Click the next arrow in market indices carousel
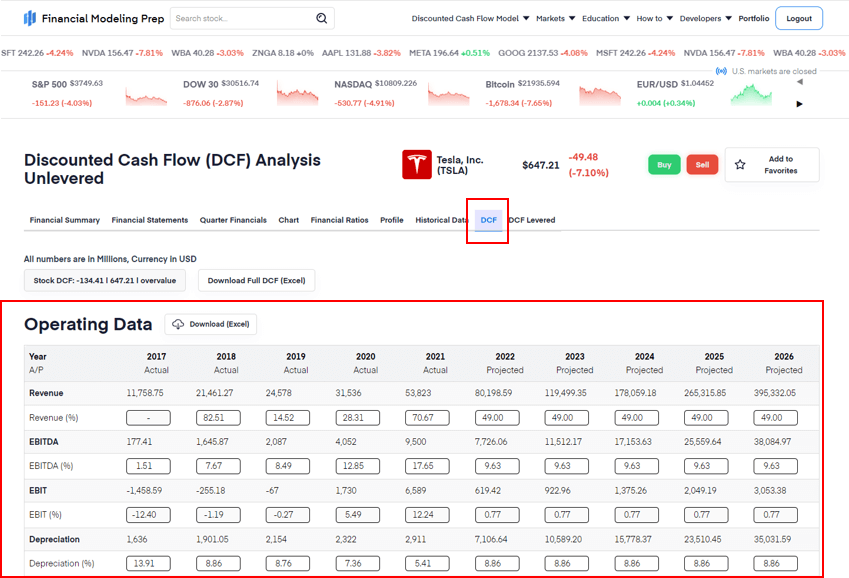This screenshot has height=578, width=849. (800, 104)
